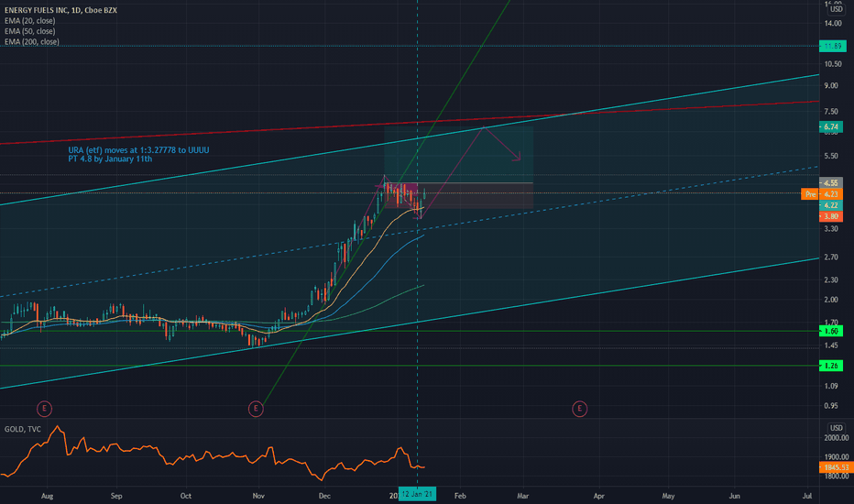The image size is (854, 504).
Task: Select the EMA (200, close) indicator legend
Action: point(31,41)
